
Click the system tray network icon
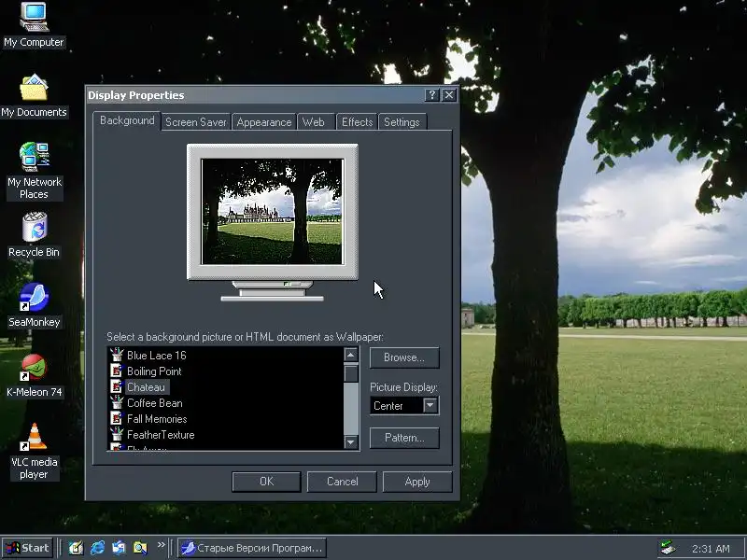pos(669,548)
